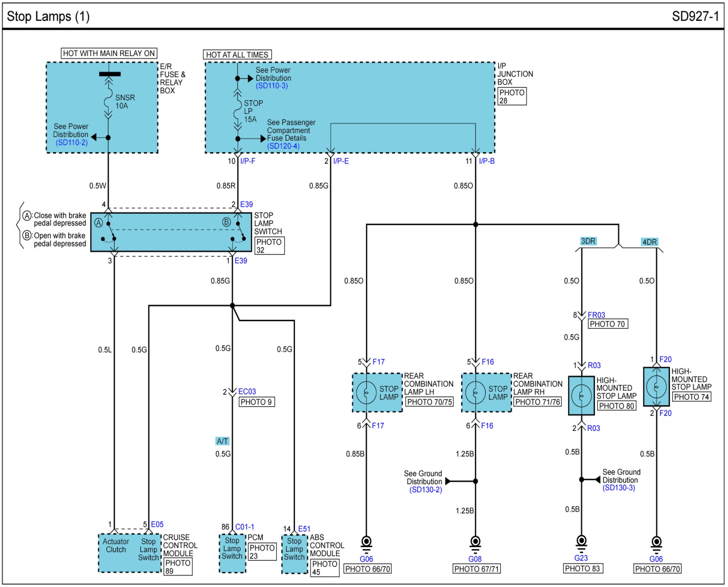This screenshot has width=728, height=587.
Task: Click the E39 connector label at pin 2
Action: coord(246,205)
